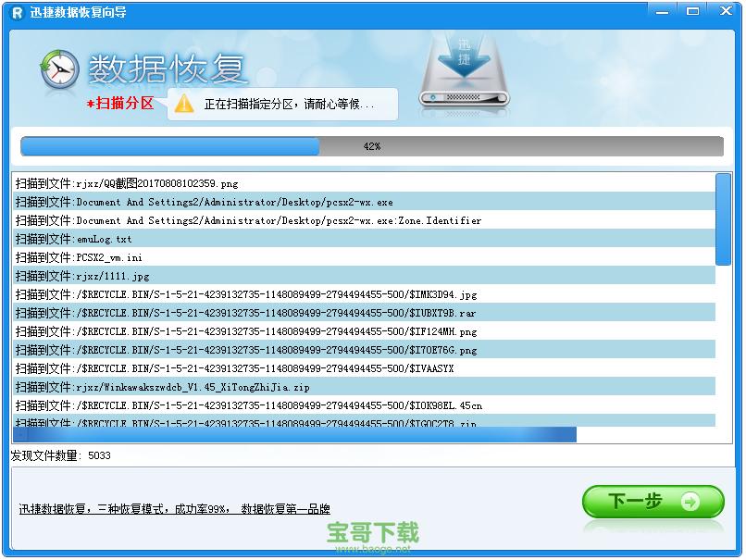Click the red asterisk before 扫描分区
This screenshot has height=560, width=746.
tap(90, 104)
